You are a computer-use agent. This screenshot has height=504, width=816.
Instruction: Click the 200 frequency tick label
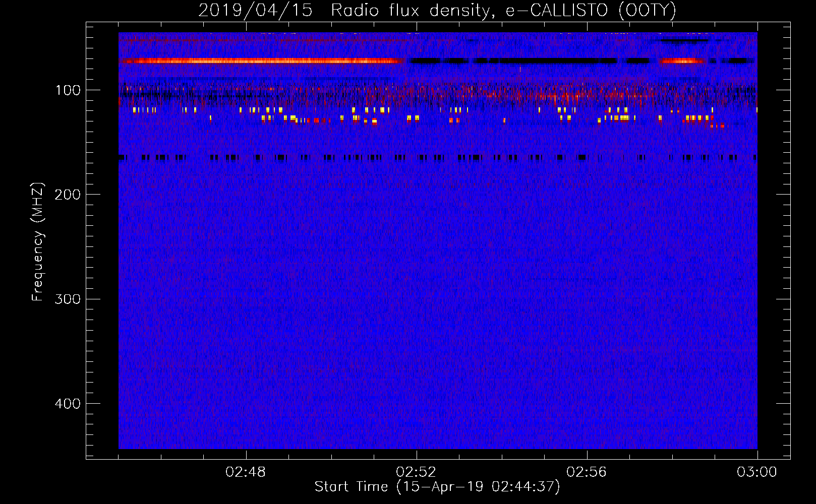tap(68, 195)
